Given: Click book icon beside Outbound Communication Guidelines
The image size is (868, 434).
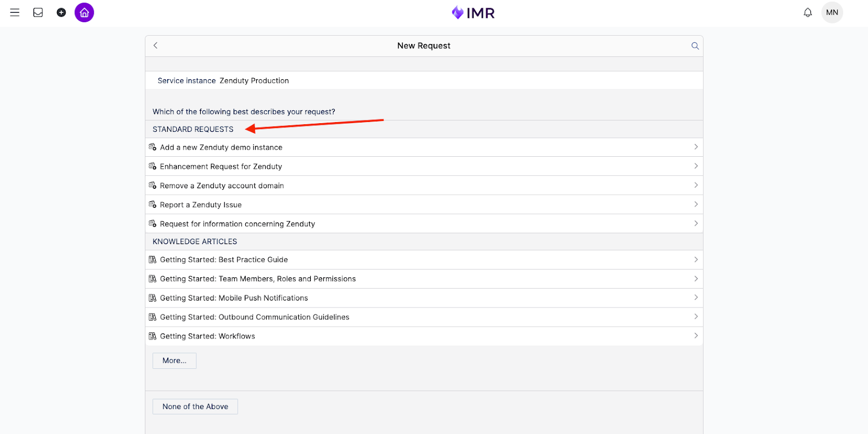Looking at the screenshot, I should tap(152, 317).
